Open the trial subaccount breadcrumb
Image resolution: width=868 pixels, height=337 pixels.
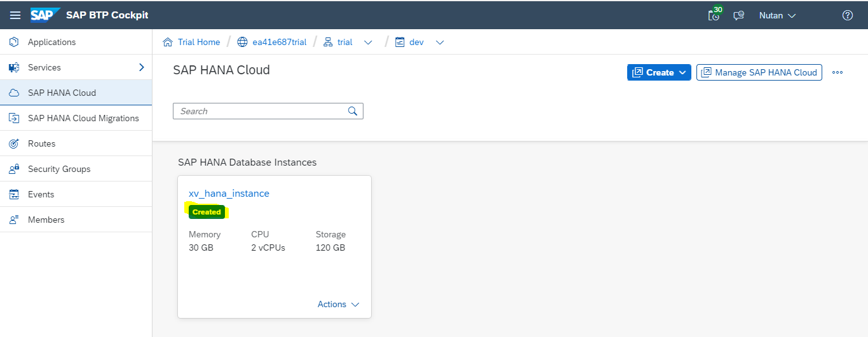tap(345, 42)
